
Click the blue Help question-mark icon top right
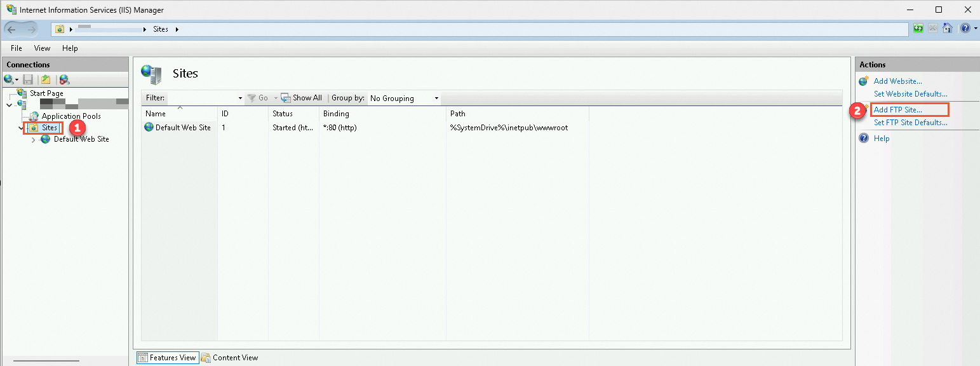pos(965,29)
